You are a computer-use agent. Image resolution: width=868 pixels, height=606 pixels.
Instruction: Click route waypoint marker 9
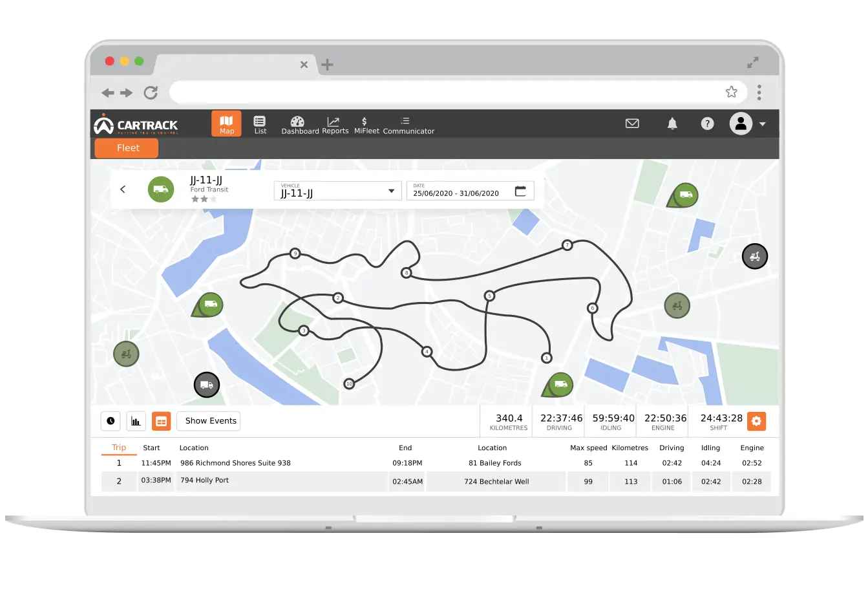(x=295, y=254)
